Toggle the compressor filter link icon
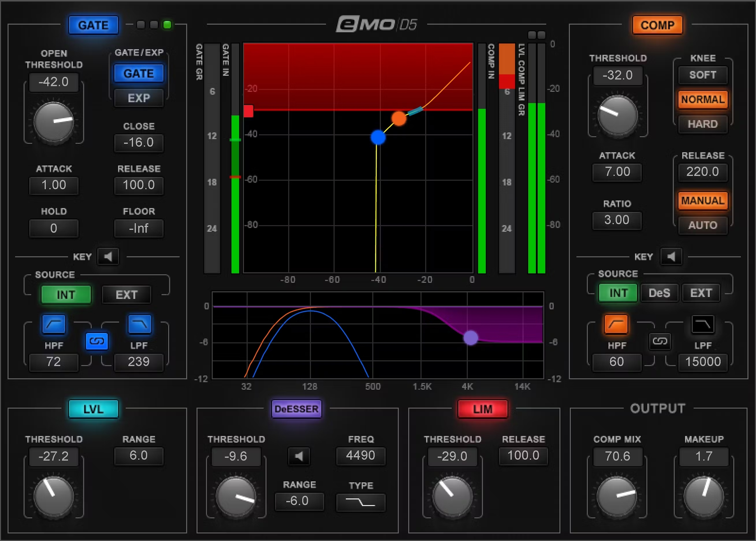The image size is (756, 541). [x=660, y=342]
